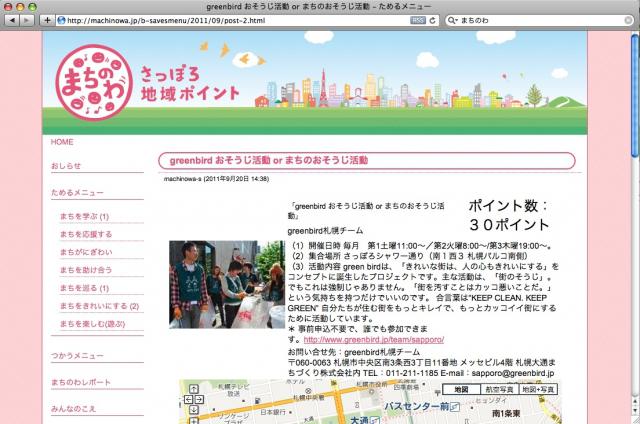Open the みんなのこえ sidebar item
This screenshot has width=640, height=424.
point(73,408)
